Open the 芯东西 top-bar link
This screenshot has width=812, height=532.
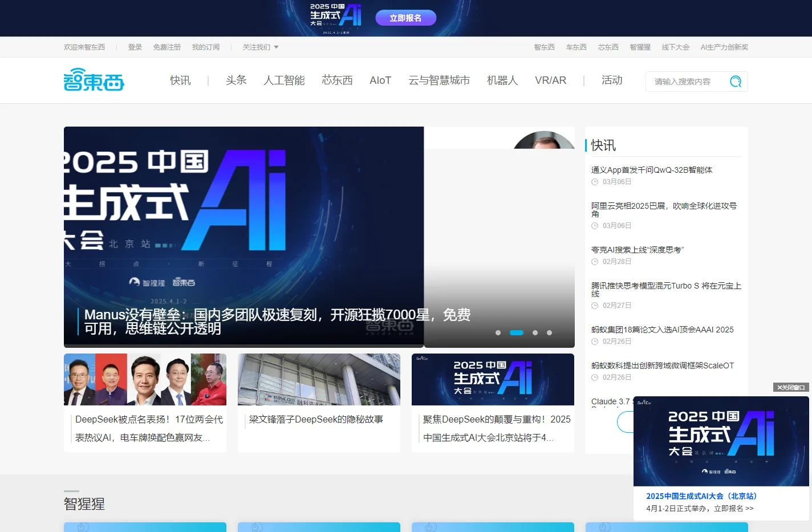coord(608,47)
